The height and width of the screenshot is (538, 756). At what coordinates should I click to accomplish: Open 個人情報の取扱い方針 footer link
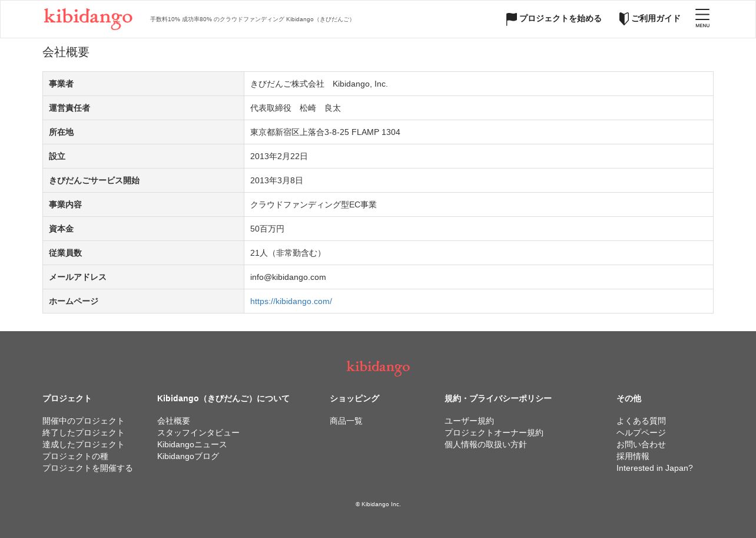pyautogui.click(x=486, y=444)
